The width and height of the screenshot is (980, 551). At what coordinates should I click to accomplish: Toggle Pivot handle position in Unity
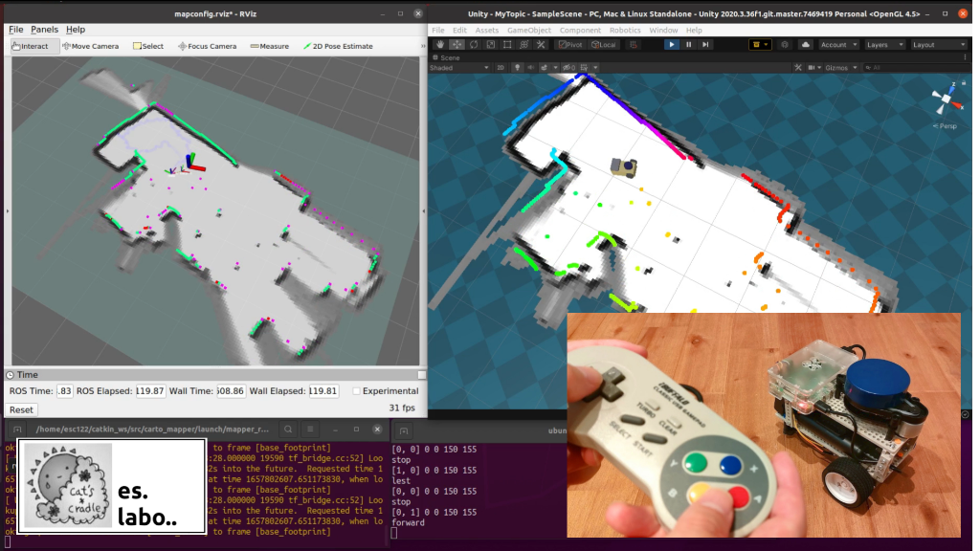point(570,44)
